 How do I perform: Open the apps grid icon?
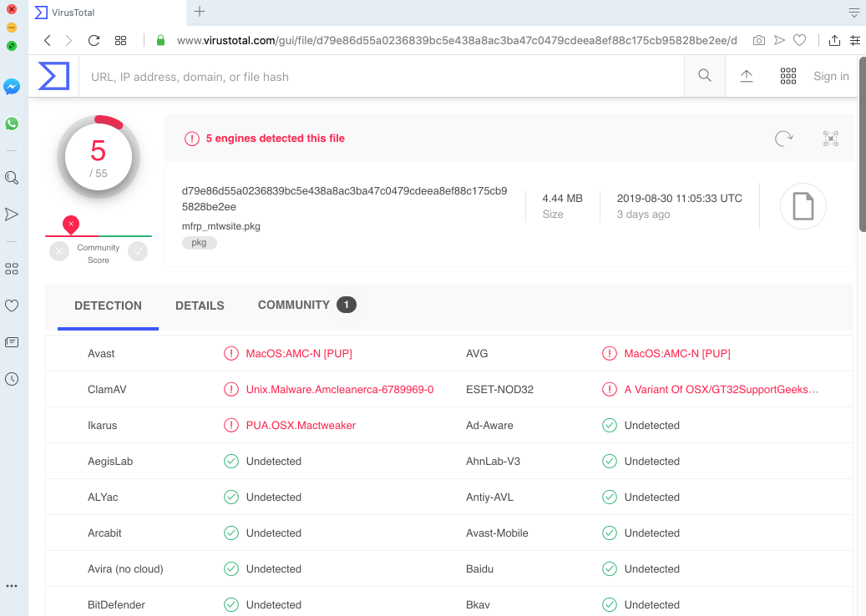pos(788,76)
